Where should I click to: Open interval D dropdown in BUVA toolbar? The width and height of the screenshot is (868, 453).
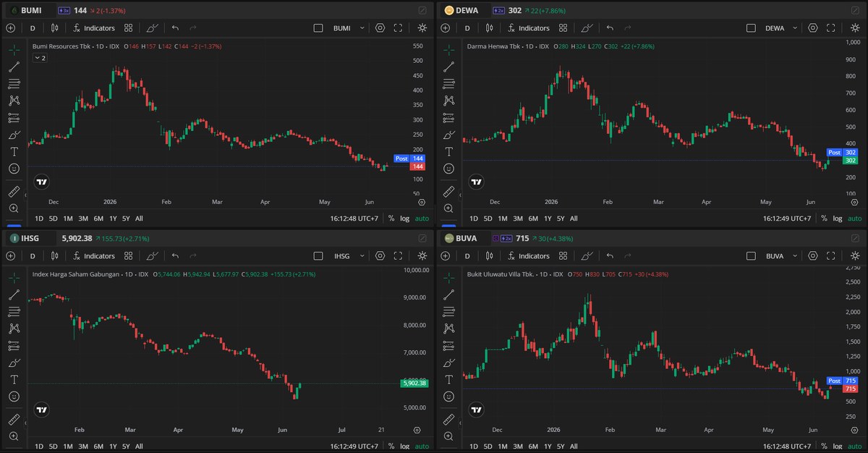[467, 256]
